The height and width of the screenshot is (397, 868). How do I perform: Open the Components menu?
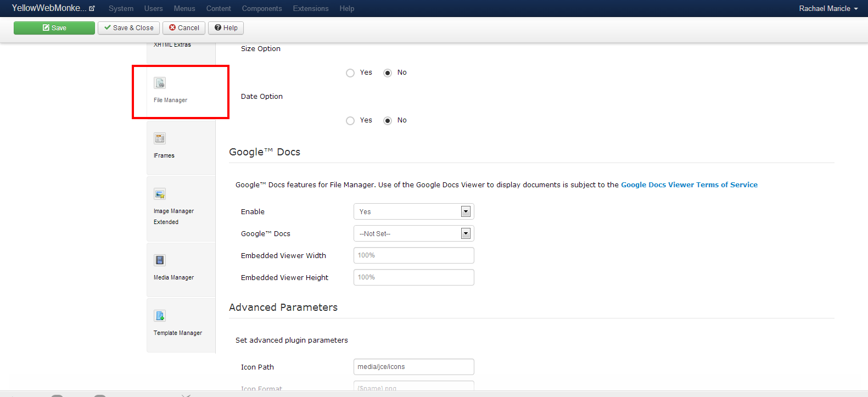pyautogui.click(x=262, y=8)
